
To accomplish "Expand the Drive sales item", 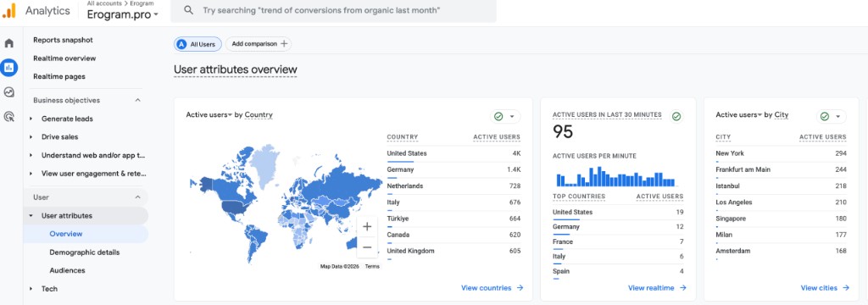I will pyautogui.click(x=31, y=136).
